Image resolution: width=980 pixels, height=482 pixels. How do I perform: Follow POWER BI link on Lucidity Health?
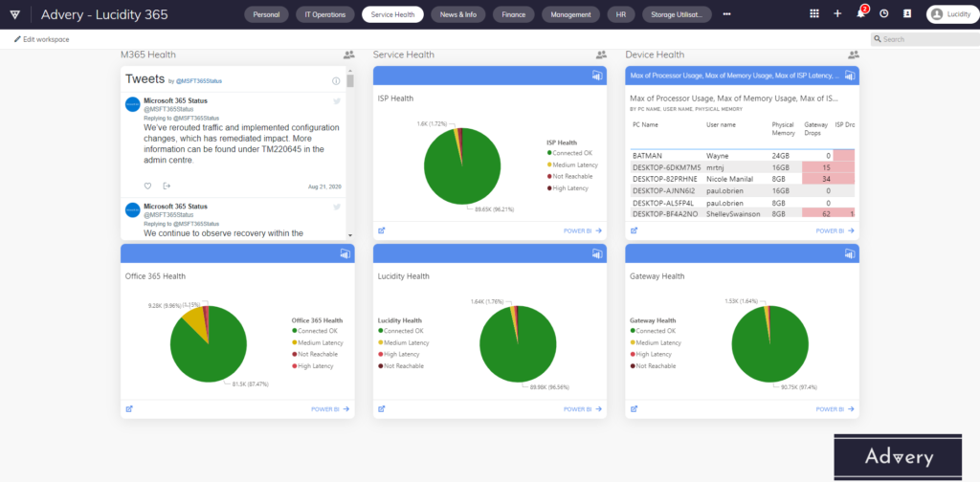click(583, 409)
